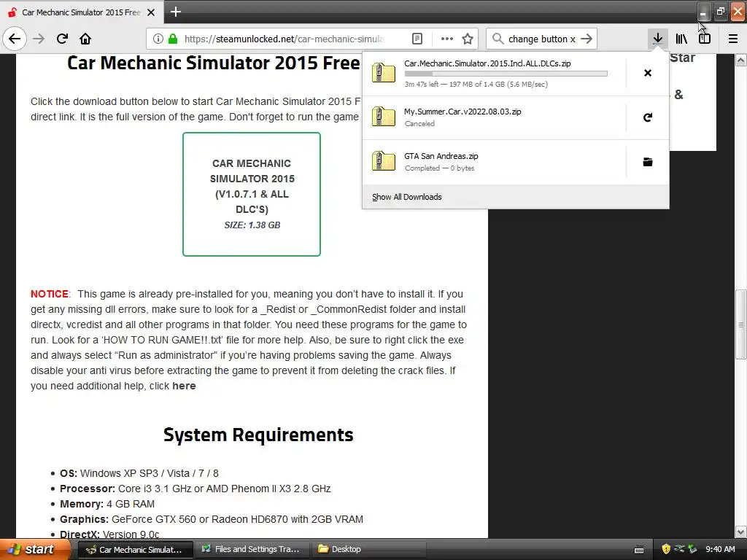This screenshot has height=560, width=747.
Task: Reload the current page
Action: pyautogui.click(x=62, y=39)
